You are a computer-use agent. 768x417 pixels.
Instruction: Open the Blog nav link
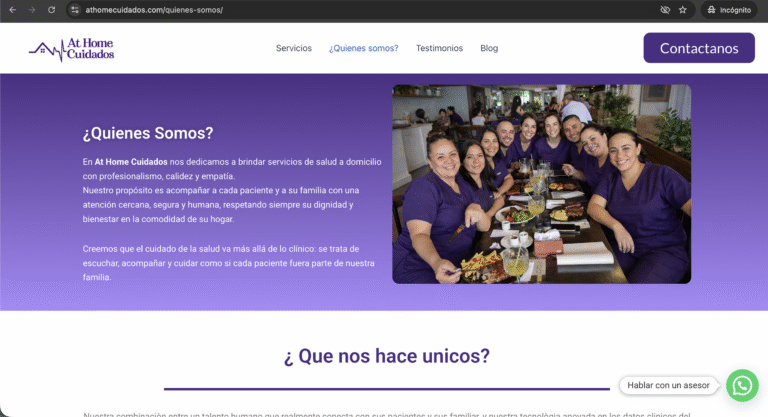[x=489, y=48]
